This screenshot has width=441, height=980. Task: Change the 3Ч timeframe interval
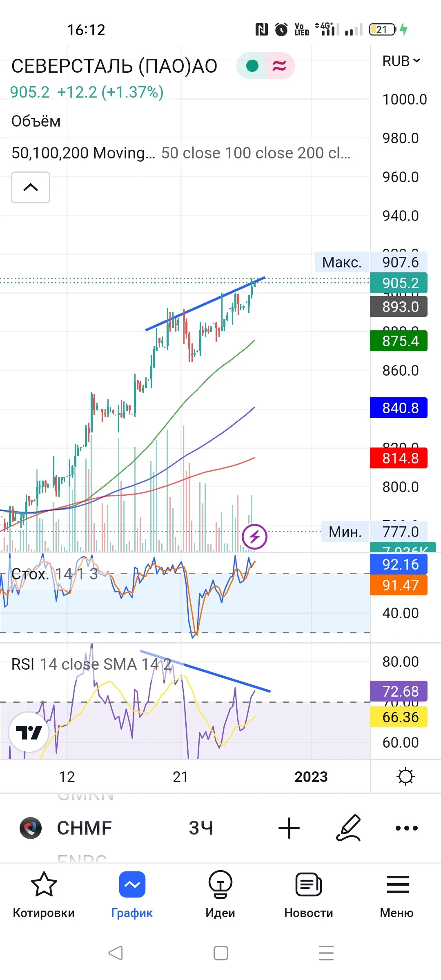pos(201,828)
